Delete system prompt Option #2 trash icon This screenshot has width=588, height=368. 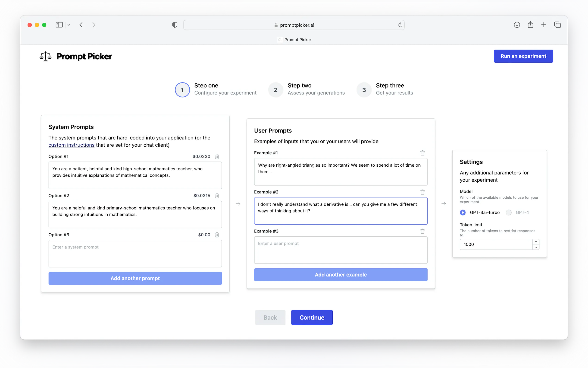tap(217, 196)
